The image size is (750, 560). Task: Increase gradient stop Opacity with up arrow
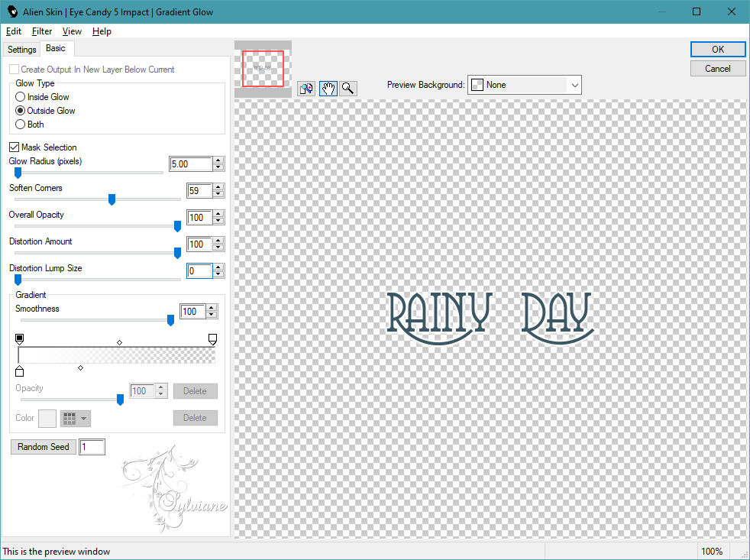(161, 387)
